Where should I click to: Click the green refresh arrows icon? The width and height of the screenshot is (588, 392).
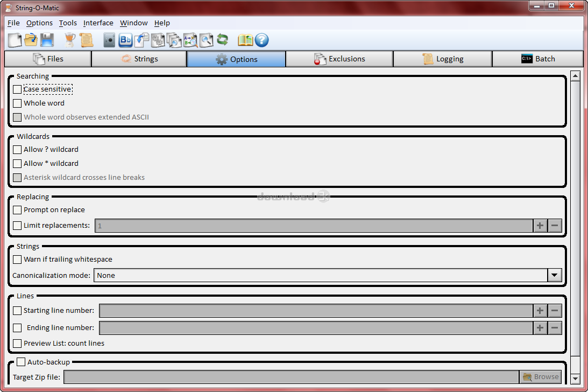tap(222, 39)
